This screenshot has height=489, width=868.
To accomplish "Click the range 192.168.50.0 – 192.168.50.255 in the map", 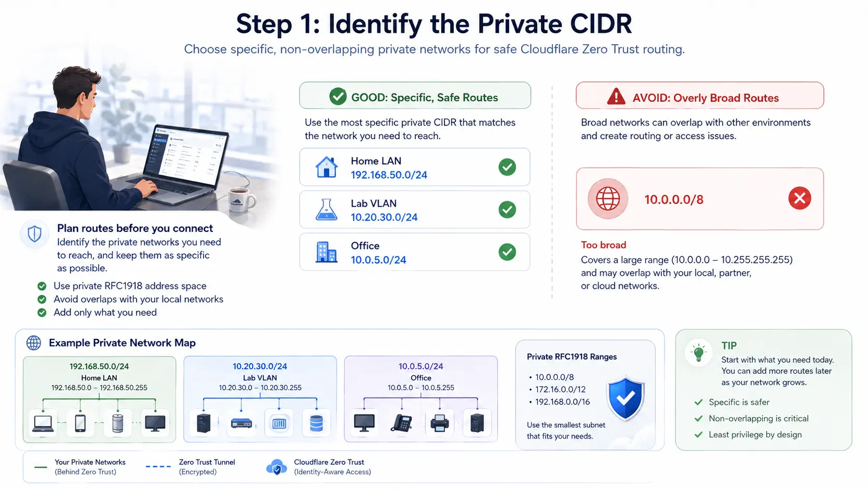I will pos(99,388).
